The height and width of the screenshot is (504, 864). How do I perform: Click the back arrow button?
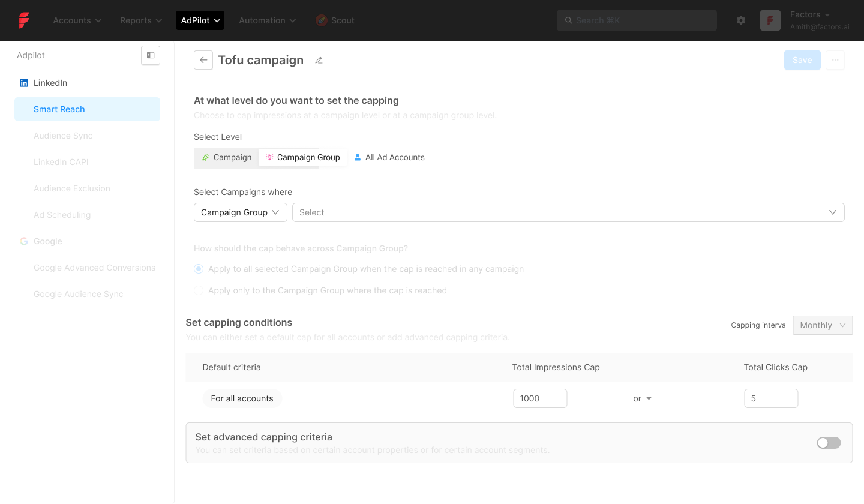click(203, 60)
